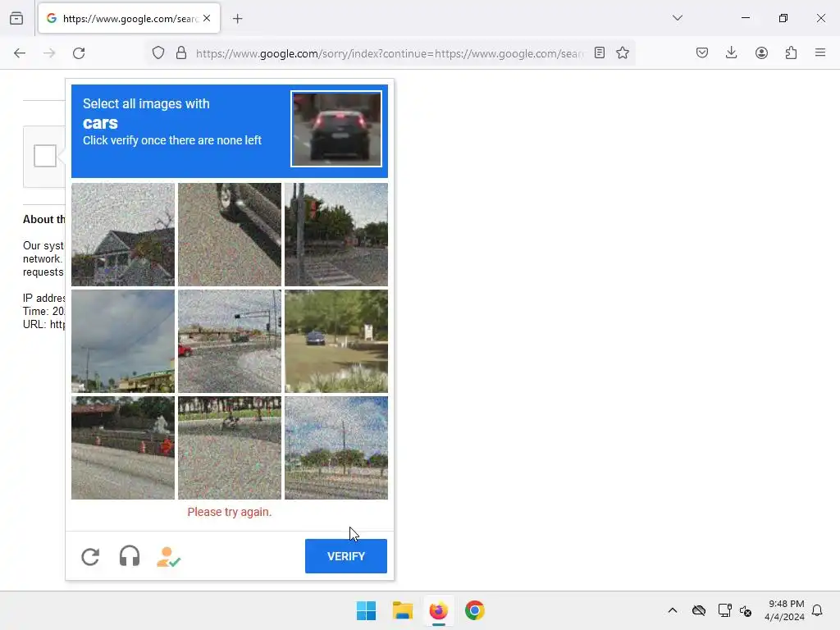840x630 pixels.
Task: Launch Google Chrome from the taskbar
Action: coord(475,610)
